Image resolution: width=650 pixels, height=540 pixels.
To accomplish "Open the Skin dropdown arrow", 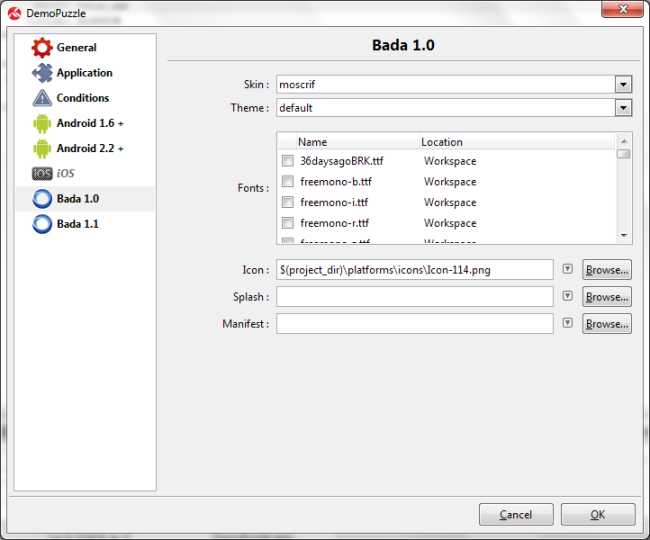I will coord(623,85).
